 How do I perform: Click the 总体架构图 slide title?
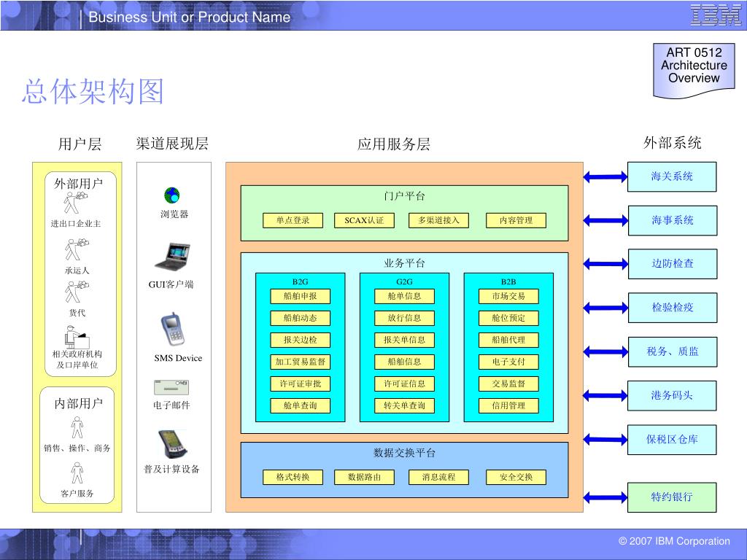click(x=93, y=91)
